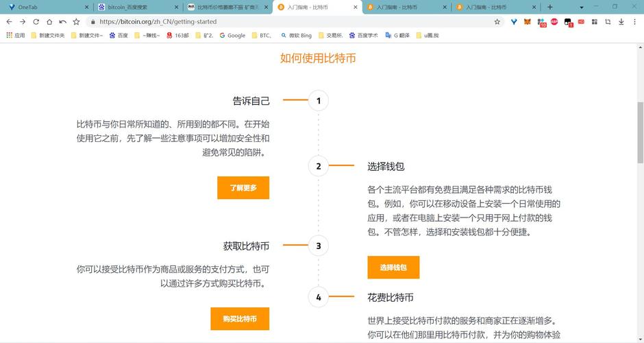Click the address bar URL
This screenshot has width=644, height=343.
tap(158, 22)
